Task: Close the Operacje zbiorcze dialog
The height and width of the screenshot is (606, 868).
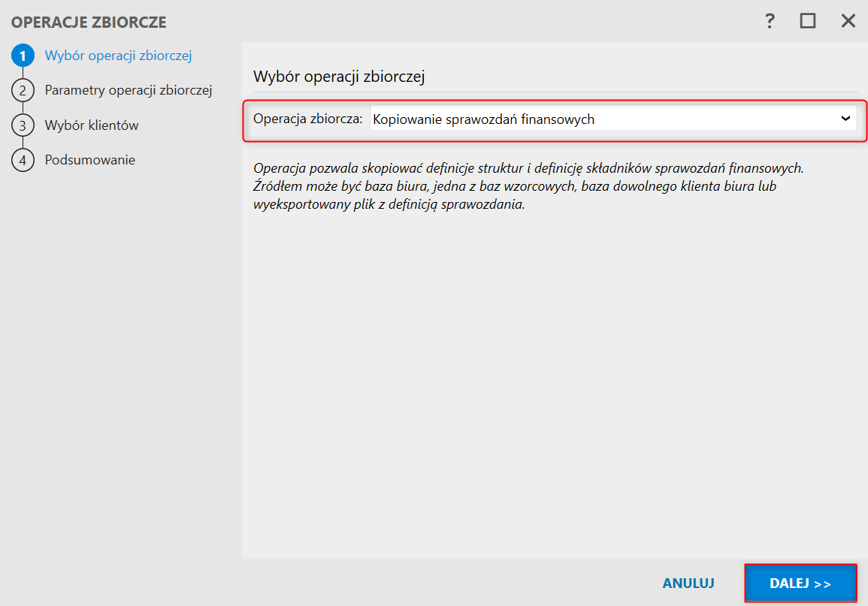Action: tap(848, 21)
